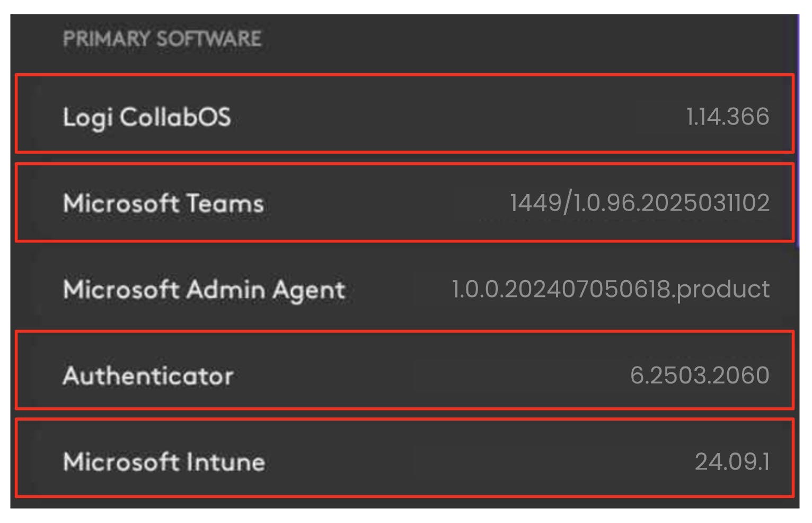Select the Authenticator label

coord(148,376)
